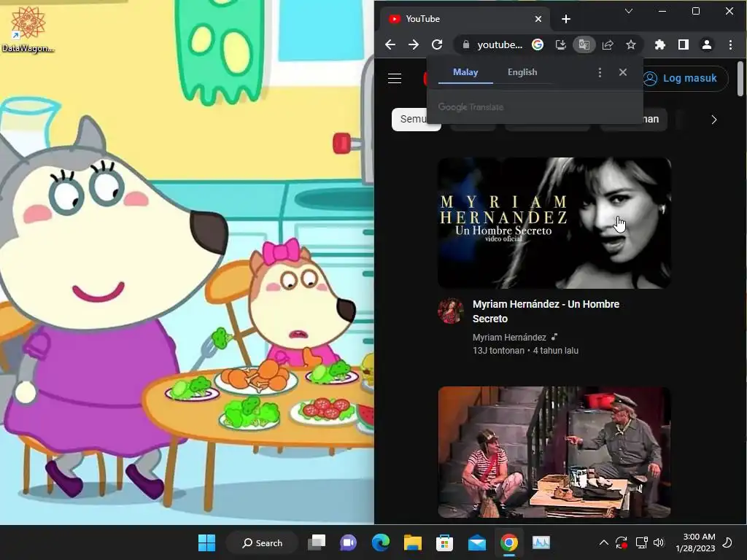
Task: Open Chrome three-dot menu
Action: tap(730, 44)
